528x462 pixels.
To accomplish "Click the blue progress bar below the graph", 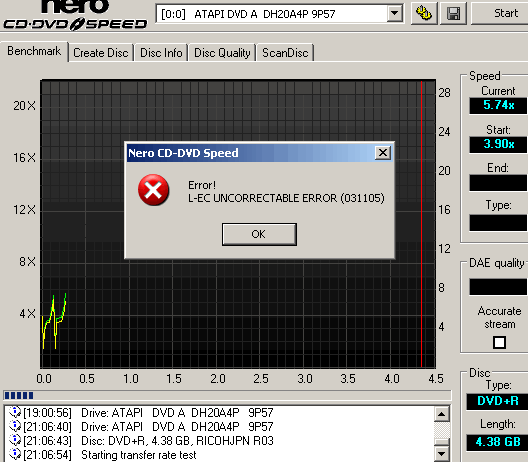I will tap(227, 395).
